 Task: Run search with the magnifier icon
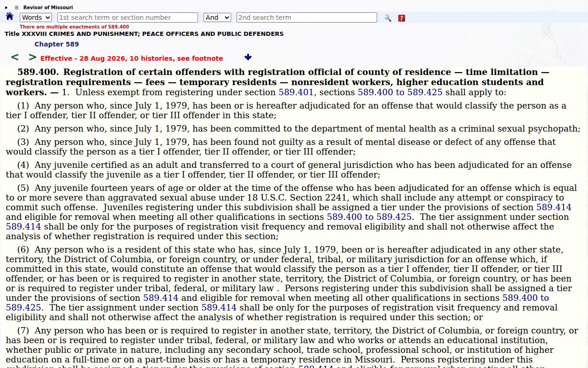[x=388, y=18]
